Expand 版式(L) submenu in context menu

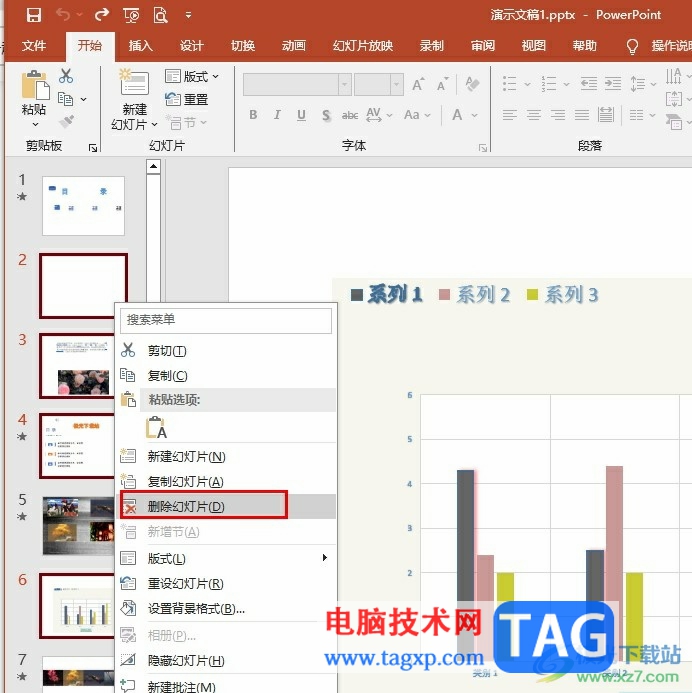point(228,558)
